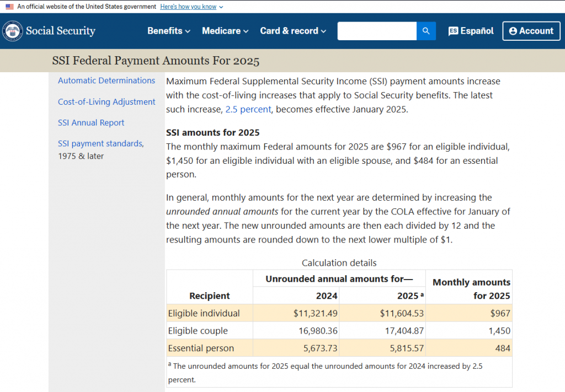The height and width of the screenshot is (392, 565).
Task: Click the person icon in Account button
Action: point(513,31)
